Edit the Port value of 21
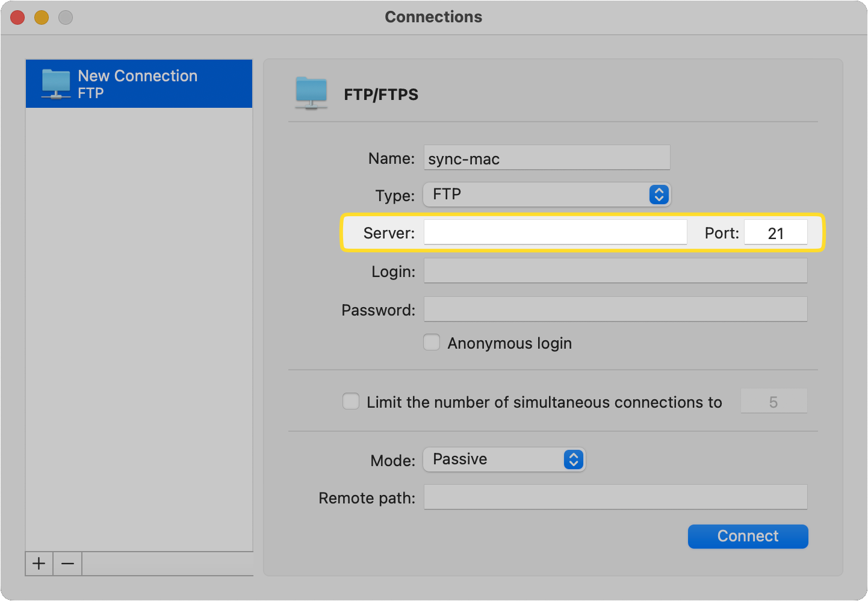868x601 pixels. pyautogui.click(x=776, y=232)
